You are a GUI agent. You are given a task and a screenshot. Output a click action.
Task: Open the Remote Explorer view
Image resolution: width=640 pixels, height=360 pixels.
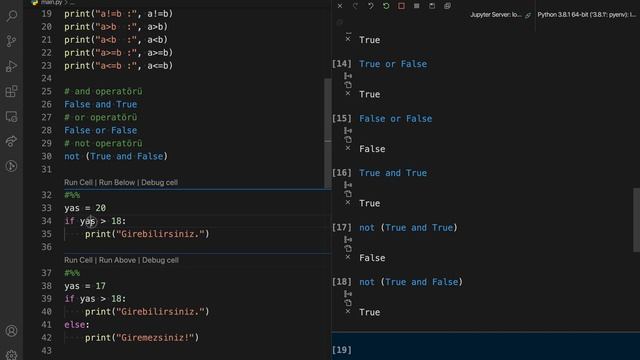click(11, 116)
